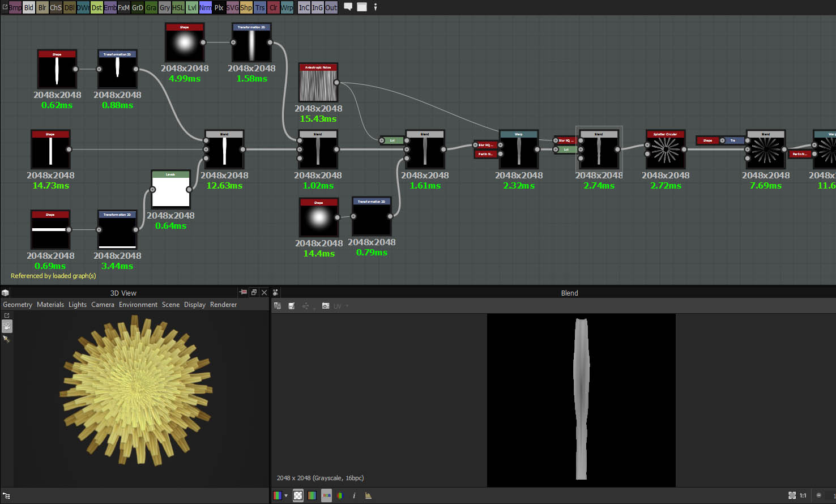Screen dimensions: 836x504
Task: Add a comment using the speech bubble icon
Action: (x=348, y=7)
